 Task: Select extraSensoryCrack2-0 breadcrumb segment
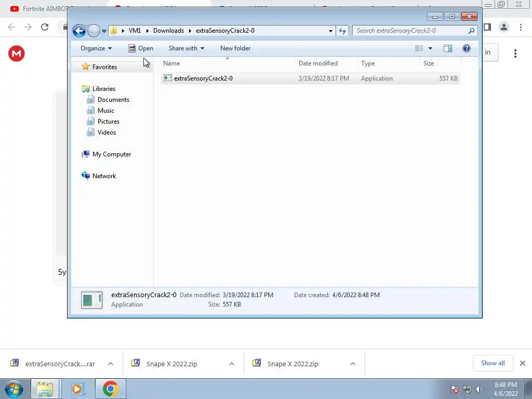pos(225,31)
